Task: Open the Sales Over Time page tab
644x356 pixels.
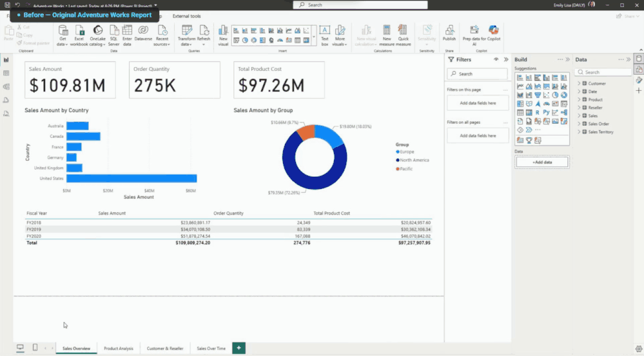Action: pos(211,348)
